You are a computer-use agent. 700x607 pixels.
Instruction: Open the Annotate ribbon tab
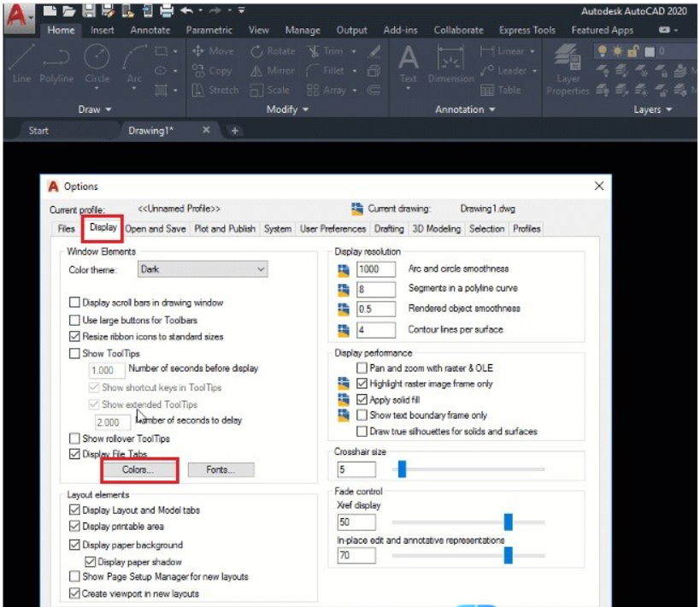click(x=150, y=30)
